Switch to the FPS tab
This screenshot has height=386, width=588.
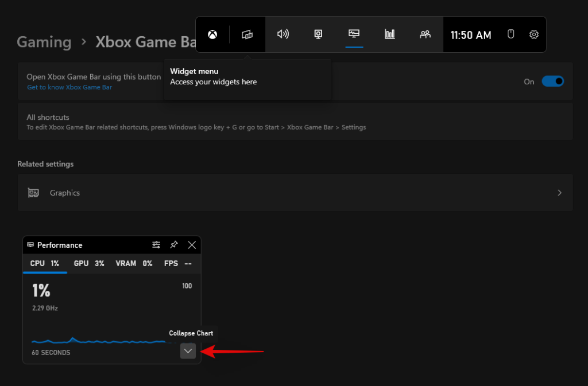click(178, 264)
